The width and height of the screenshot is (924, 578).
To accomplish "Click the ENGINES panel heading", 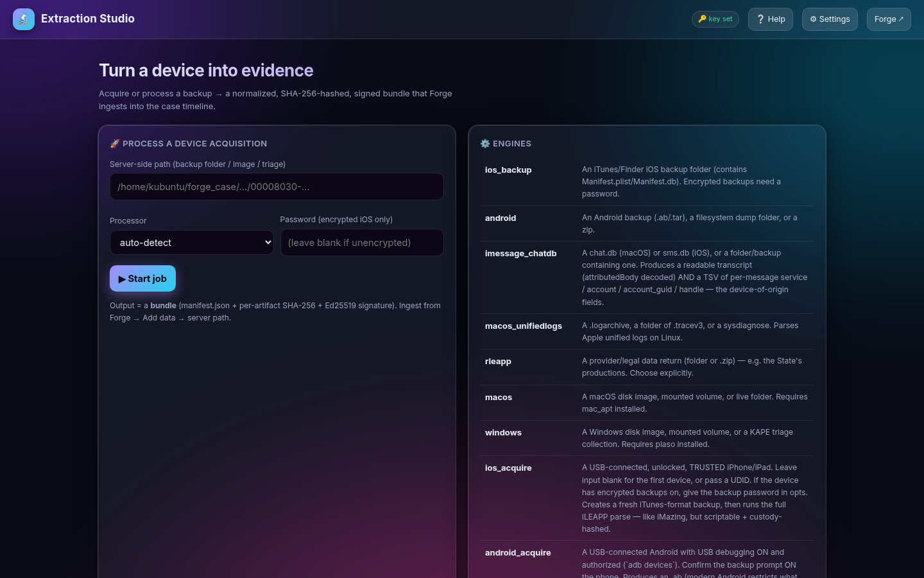I will coord(512,144).
